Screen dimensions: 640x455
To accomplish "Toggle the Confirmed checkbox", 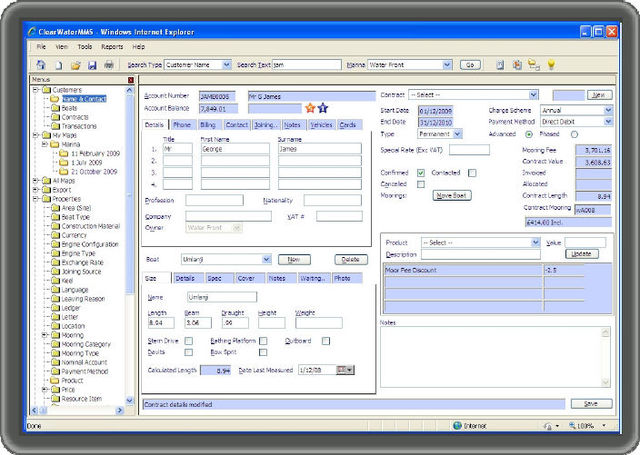I will tap(421, 173).
